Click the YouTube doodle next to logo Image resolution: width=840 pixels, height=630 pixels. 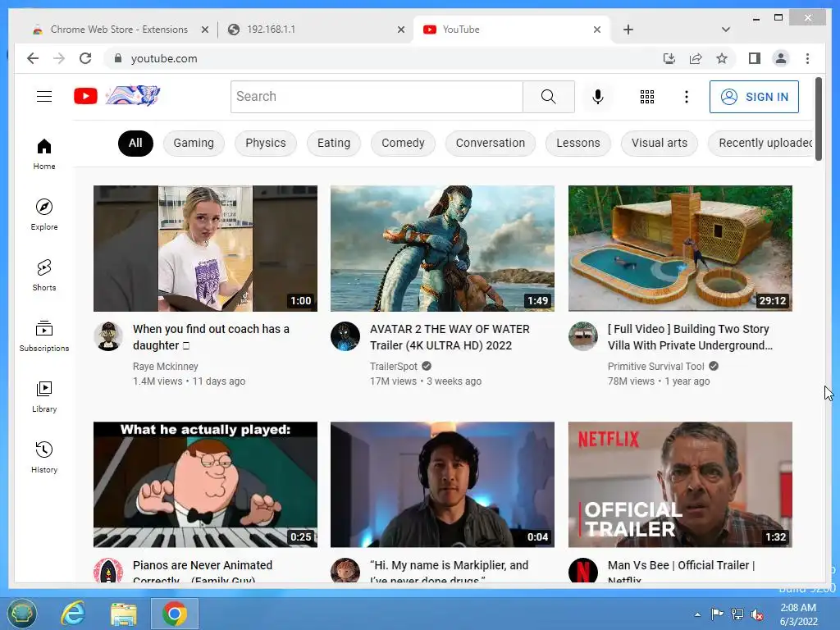tap(132, 96)
